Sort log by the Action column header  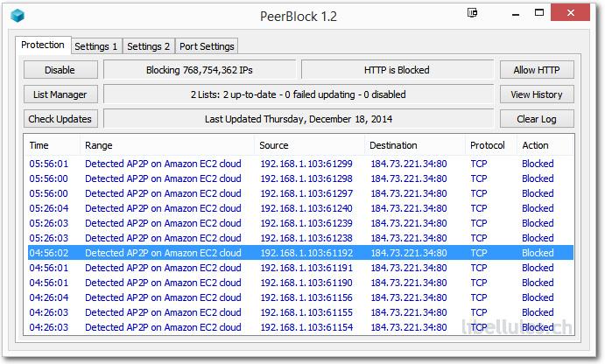click(545, 145)
